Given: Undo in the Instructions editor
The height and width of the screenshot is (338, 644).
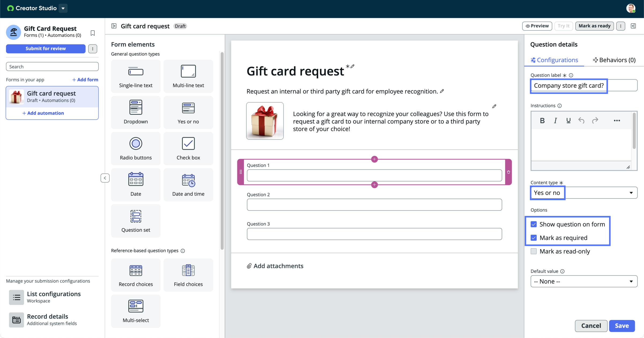Looking at the screenshot, I should tap(581, 120).
